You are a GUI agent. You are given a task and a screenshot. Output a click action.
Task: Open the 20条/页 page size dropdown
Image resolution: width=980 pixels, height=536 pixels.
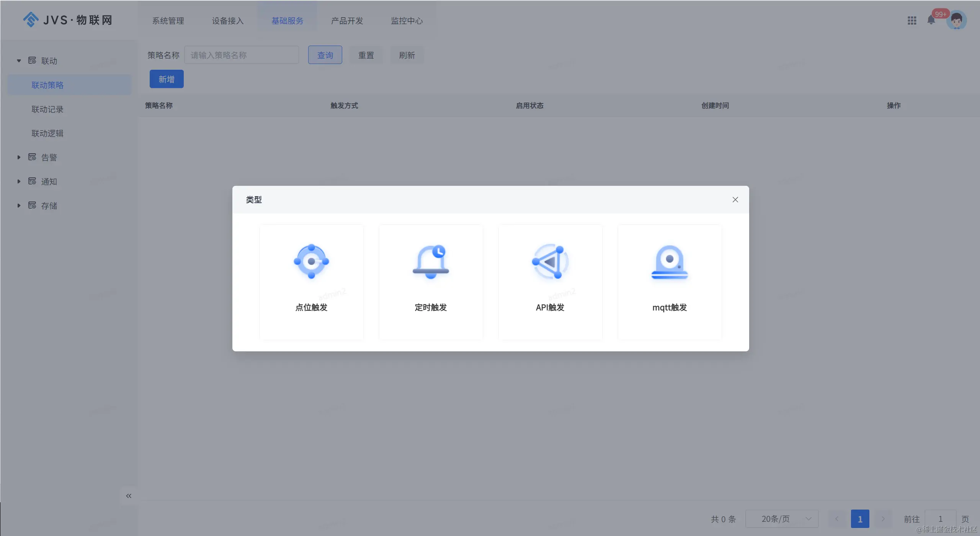click(x=782, y=519)
